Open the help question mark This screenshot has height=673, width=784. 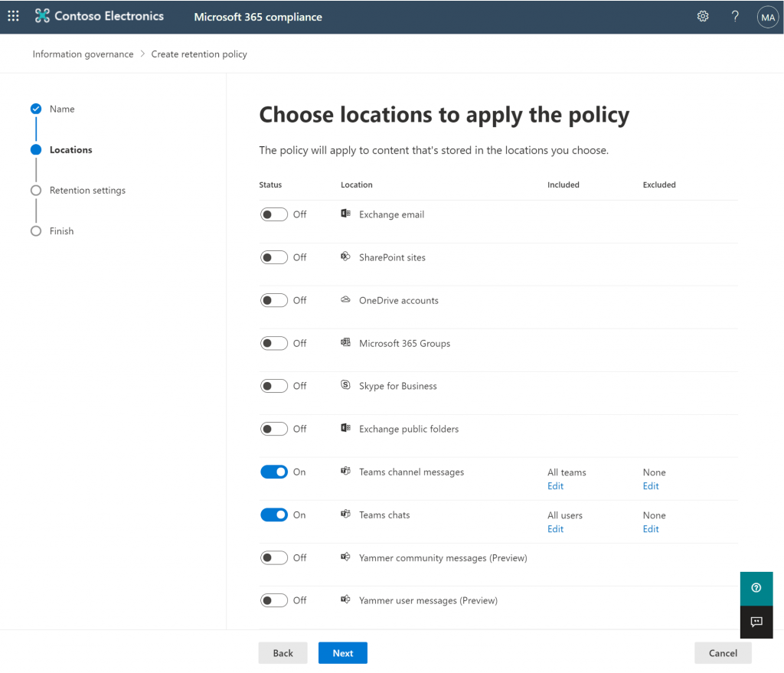point(735,17)
